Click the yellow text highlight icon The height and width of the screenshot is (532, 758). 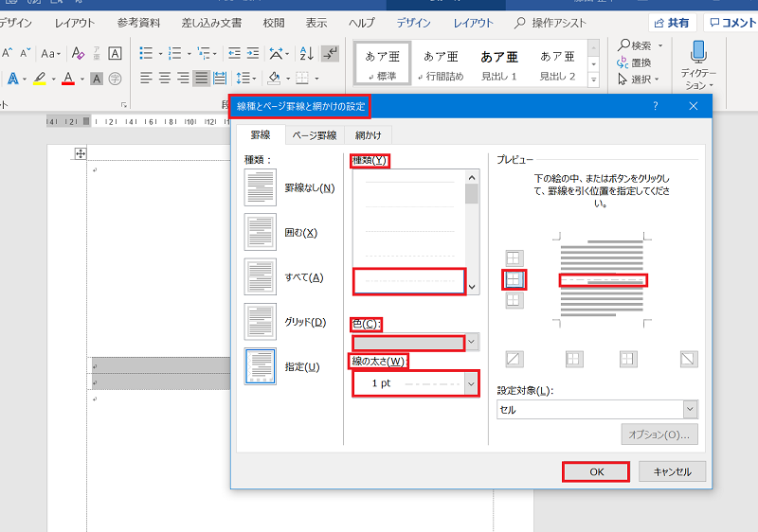click(x=40, y=79)
